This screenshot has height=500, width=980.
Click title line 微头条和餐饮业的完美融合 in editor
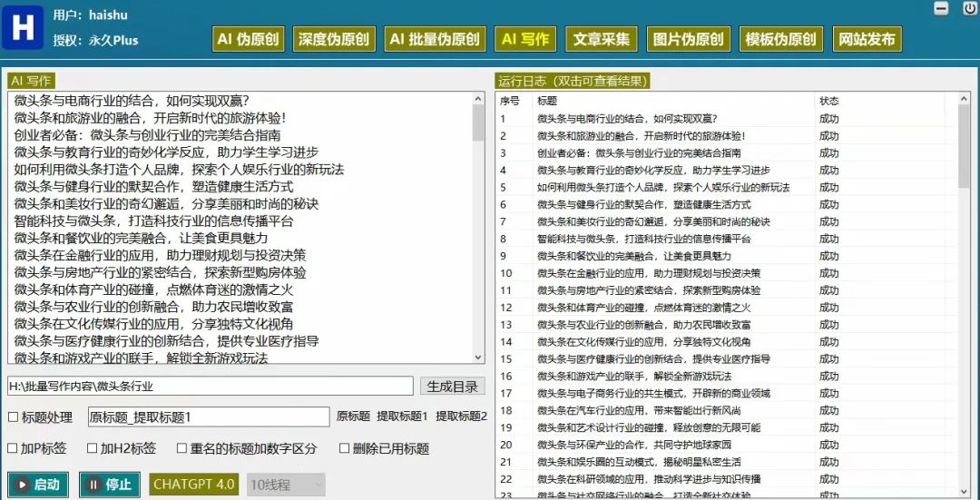tap(141, 238)
